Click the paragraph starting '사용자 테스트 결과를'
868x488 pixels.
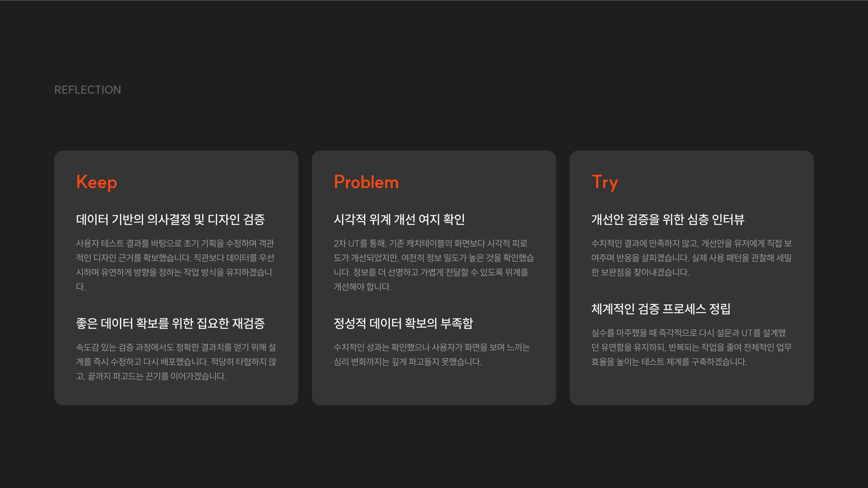coord(175,265)
